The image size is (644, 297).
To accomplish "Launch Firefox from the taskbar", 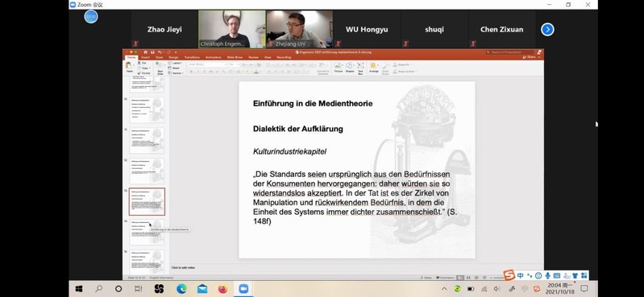I will click(222, 289).
